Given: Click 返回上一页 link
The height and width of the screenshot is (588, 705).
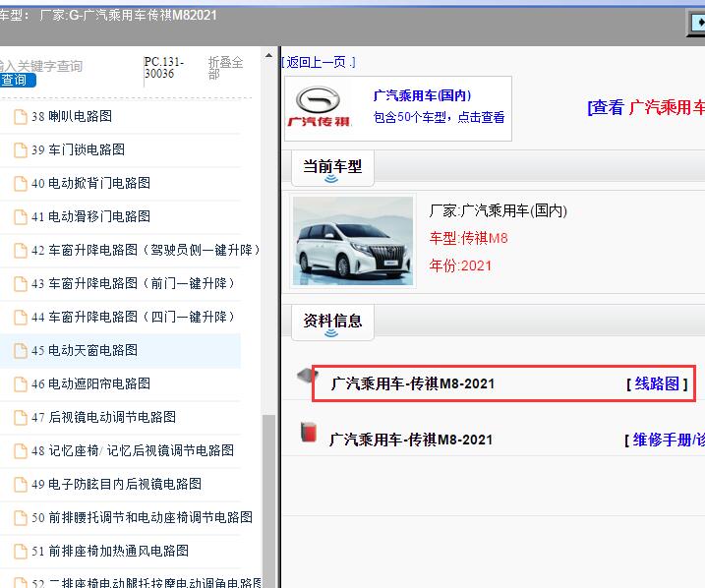Looking at the screenshot, I should (318, 63).
